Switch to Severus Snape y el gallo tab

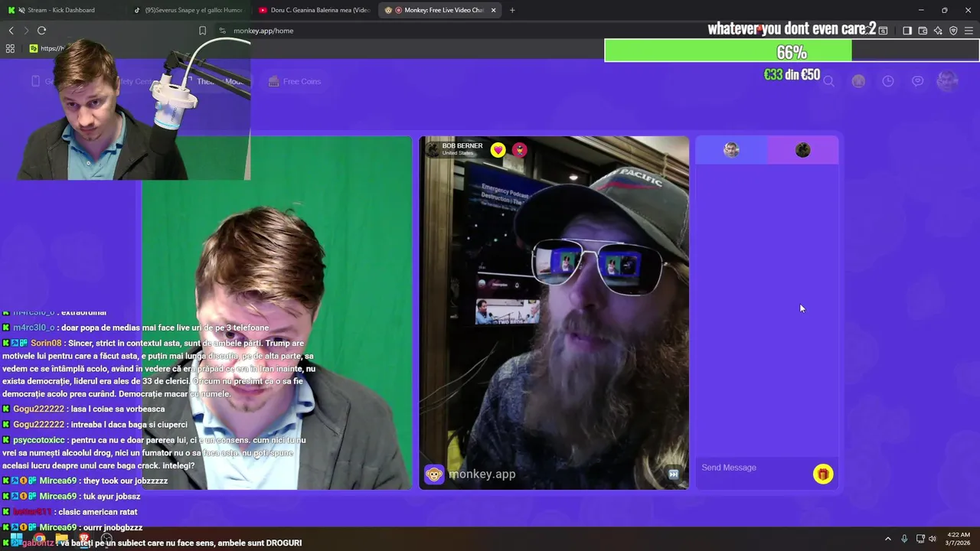pos(188,10)
